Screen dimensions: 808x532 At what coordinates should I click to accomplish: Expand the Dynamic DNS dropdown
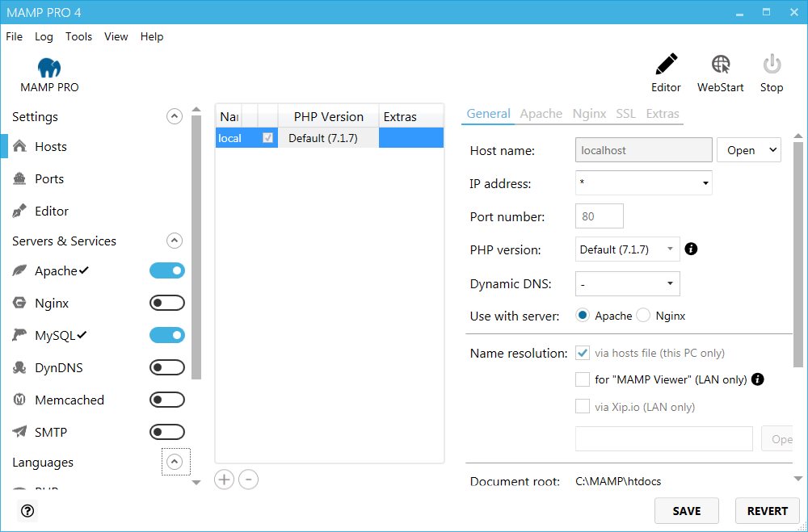627,283
